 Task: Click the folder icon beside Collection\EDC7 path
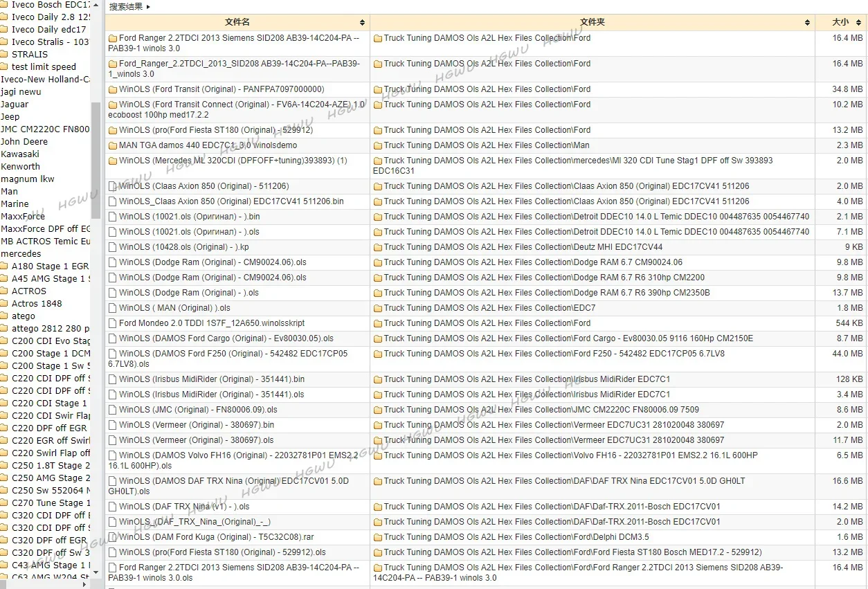click(x=378, y=308)
